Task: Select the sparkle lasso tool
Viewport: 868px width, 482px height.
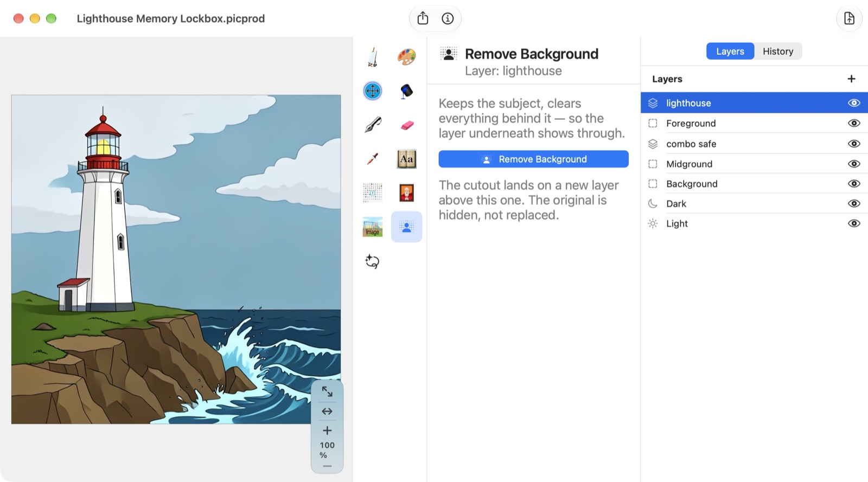Action: [372, 261]
